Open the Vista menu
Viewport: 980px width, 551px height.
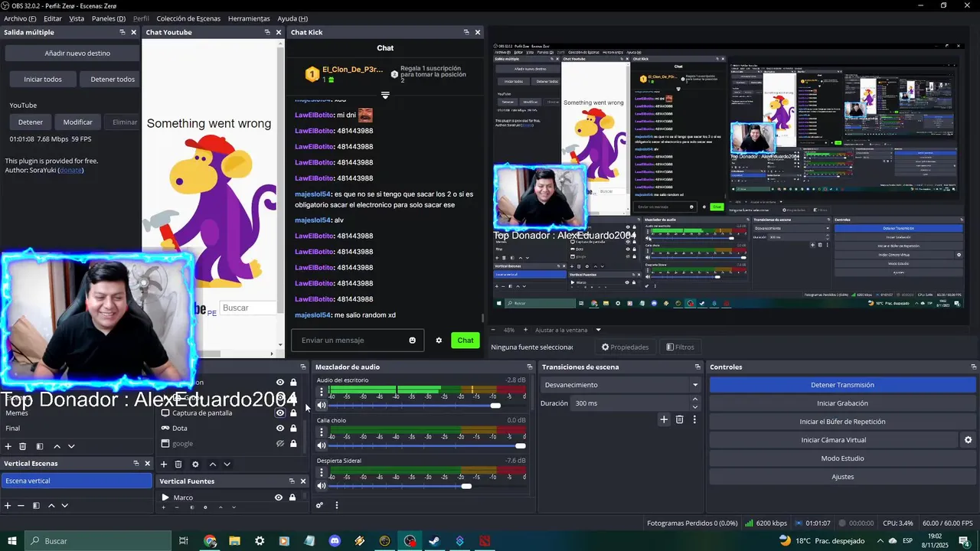click(x=77, y=18)
